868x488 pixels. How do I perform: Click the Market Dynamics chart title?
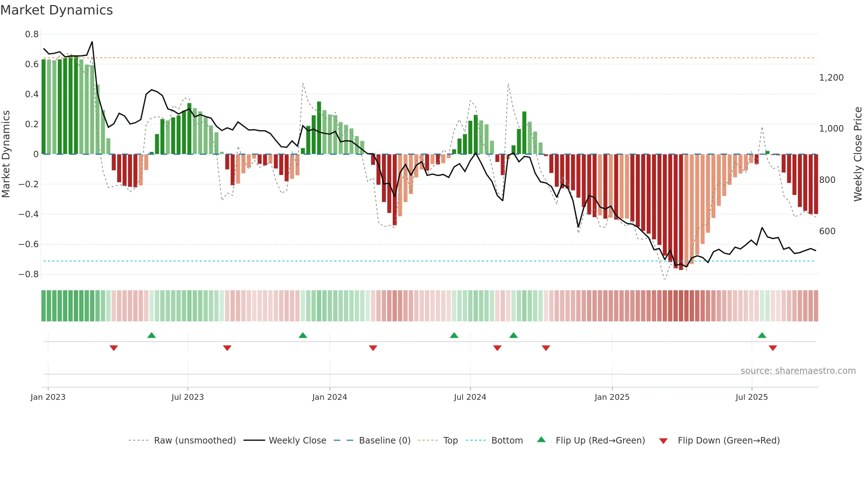(x=56, y=10)
